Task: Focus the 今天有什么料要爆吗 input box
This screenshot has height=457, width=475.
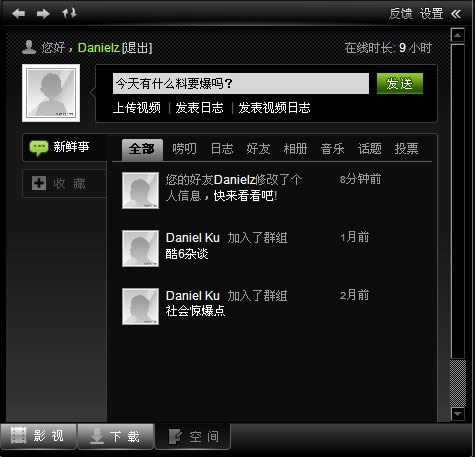Action: point(241,83)
